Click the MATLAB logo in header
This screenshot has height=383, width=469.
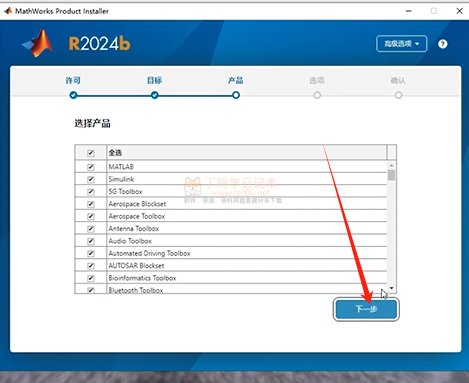tap(38, 43)
